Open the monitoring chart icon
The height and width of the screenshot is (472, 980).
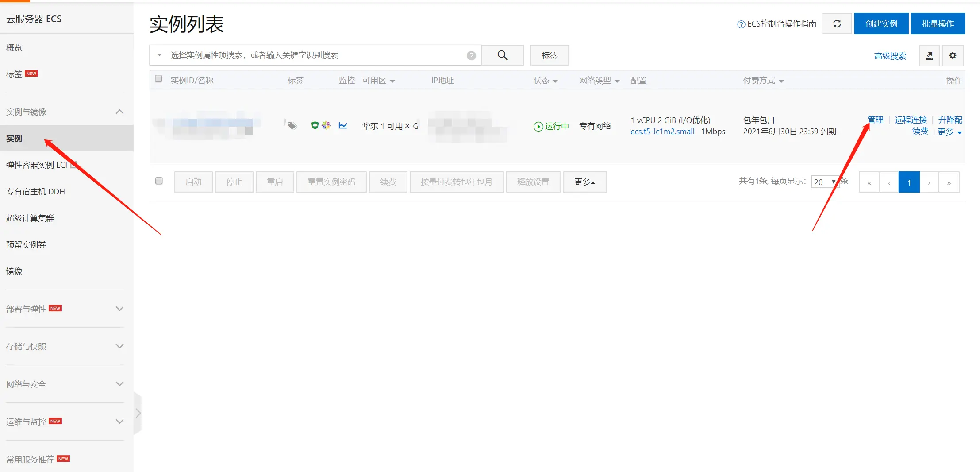343,126
